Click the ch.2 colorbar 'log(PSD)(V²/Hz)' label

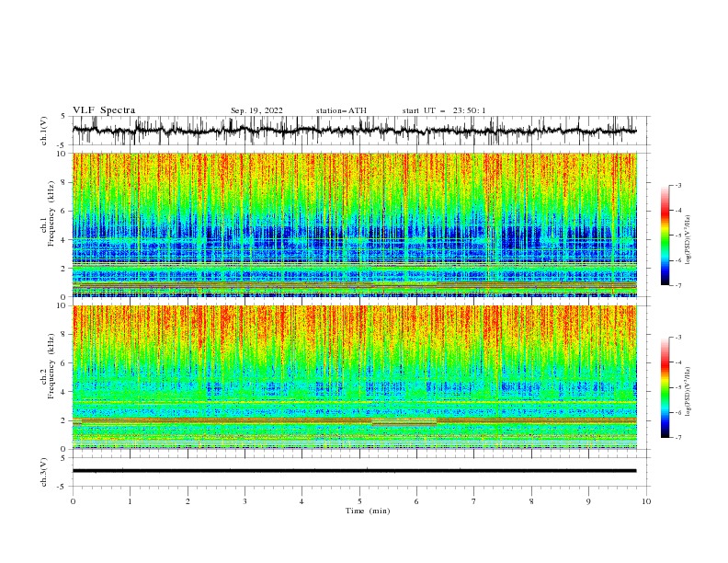coord(688,392)
